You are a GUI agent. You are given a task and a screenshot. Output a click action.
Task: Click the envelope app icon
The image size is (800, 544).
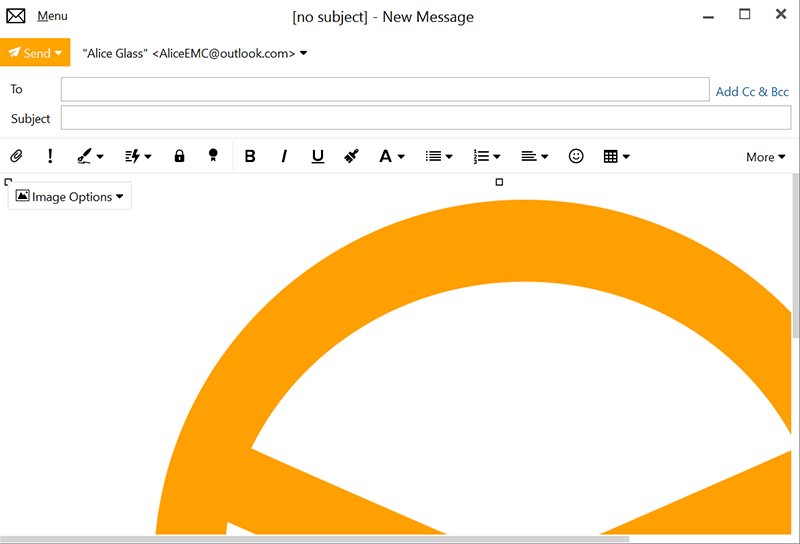(x=16, y=16)
